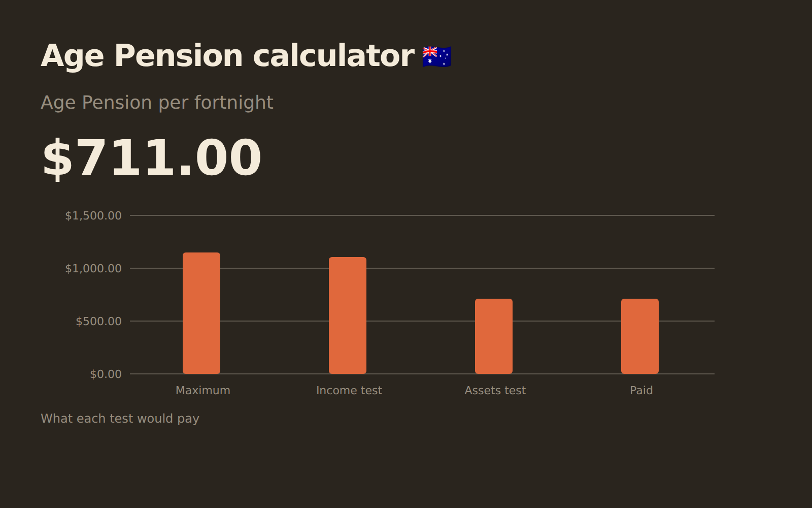Select the Income test axis label
Screen dimensions: 812x508
[x=349, y=390]
